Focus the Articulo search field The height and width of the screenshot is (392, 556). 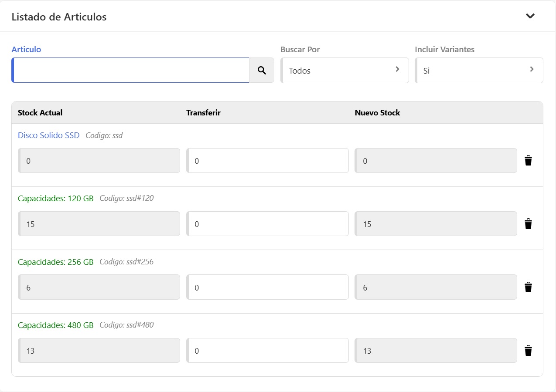point(131,70)
